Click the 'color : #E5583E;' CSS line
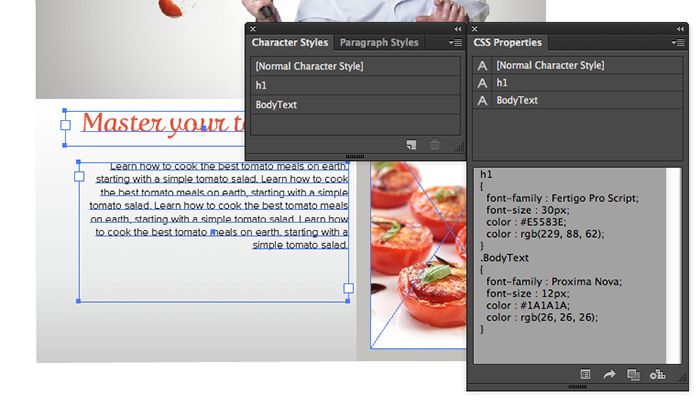Screen dimensions: 700x418 click(x=526, y=222)
